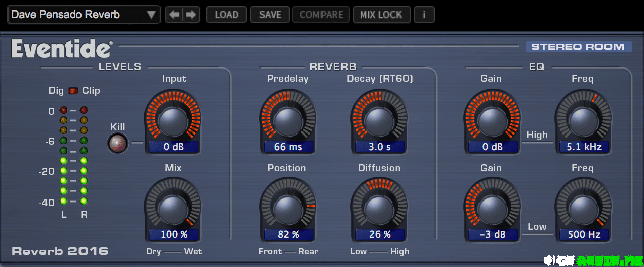Click the Low EQ Freq knob
This screenshot has width=644, height=267.
pyautogui.click(x=584, y=208)
